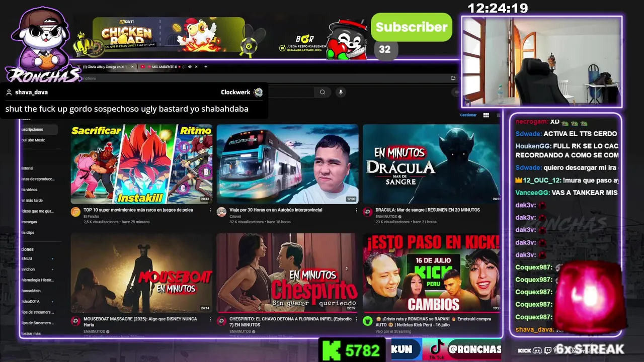Screen dimensions: 644x362
Task: Click HoukenGG's chat message
Action: tap(567, 151)
